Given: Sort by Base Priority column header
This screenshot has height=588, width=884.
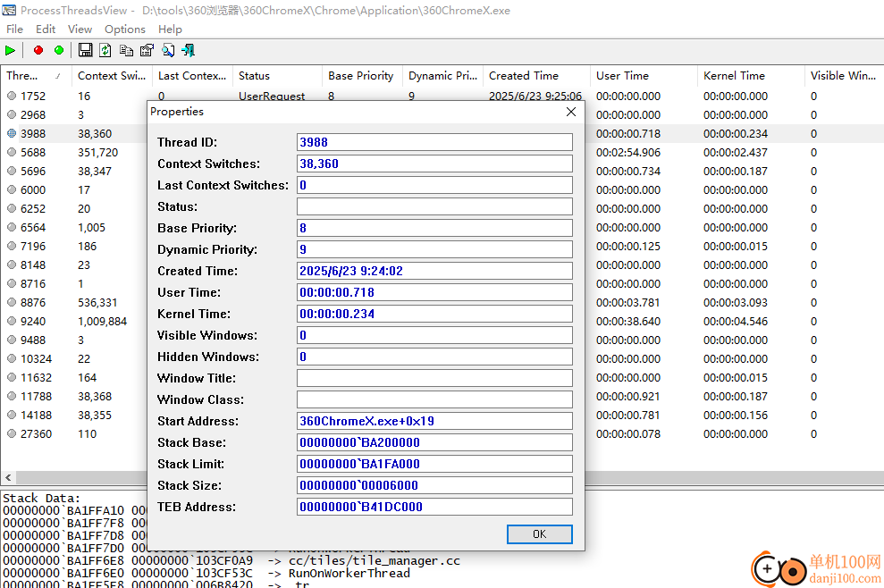Looking at the screenshot, I should 363,76.
